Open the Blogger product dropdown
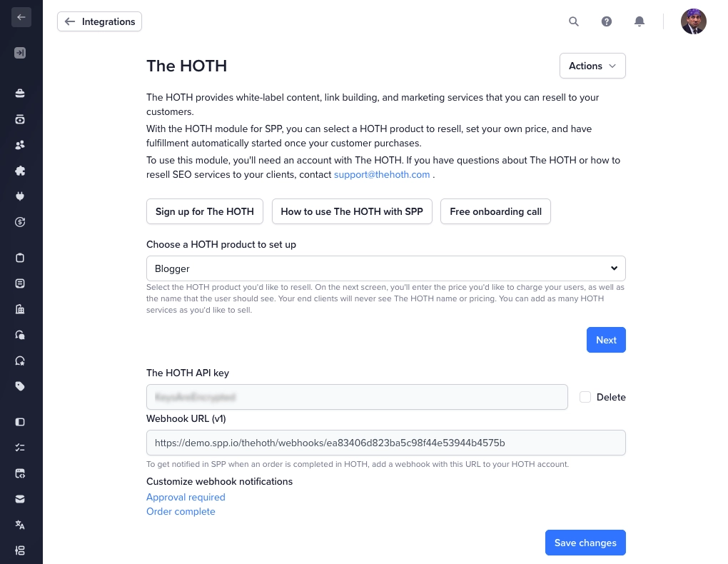 point(386,268)
